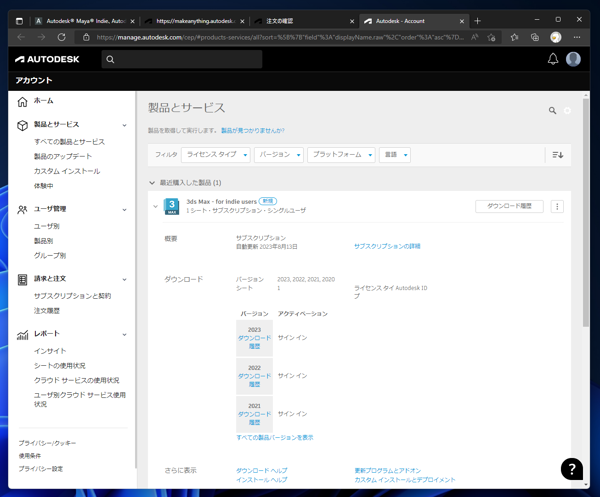The image size is (600, 497).
Task: Click the browser address bar URL
Action: [x=280, y=37]
